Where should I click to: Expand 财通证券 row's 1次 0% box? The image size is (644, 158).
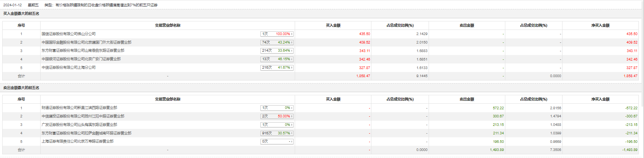pos(277,108)
